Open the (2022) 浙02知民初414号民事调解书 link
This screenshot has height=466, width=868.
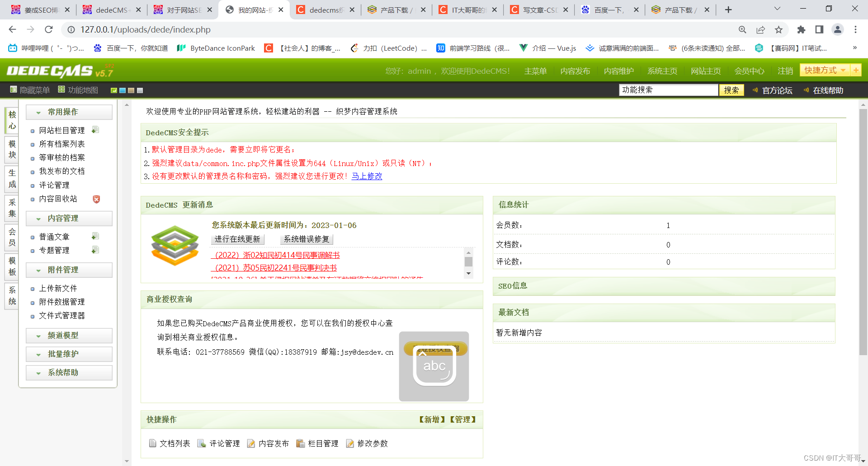coord(275,255)
